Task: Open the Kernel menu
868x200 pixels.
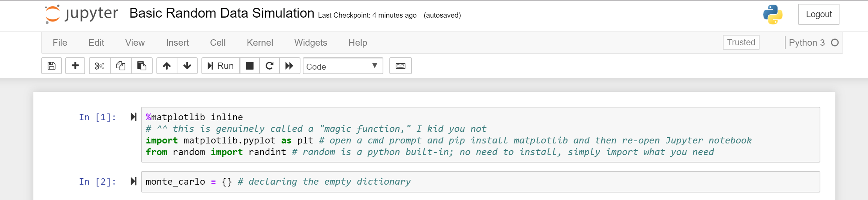Action: [x=260, y=43]
